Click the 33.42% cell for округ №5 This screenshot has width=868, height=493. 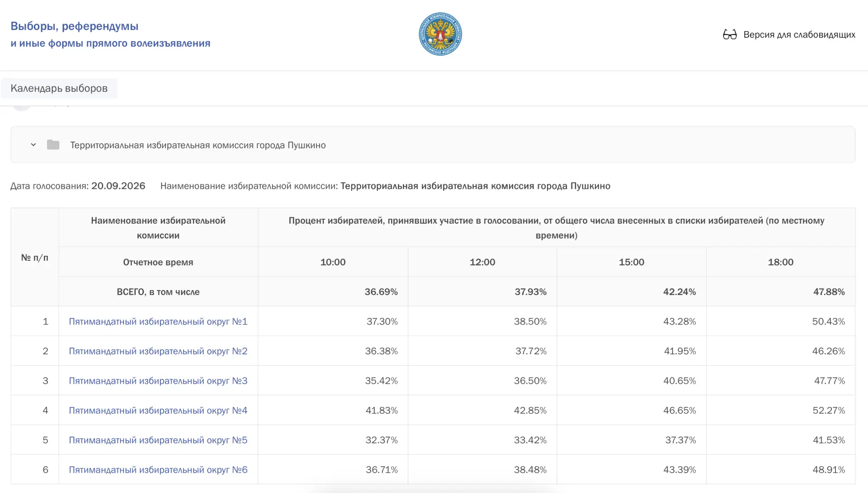click(x=482, y=440)
